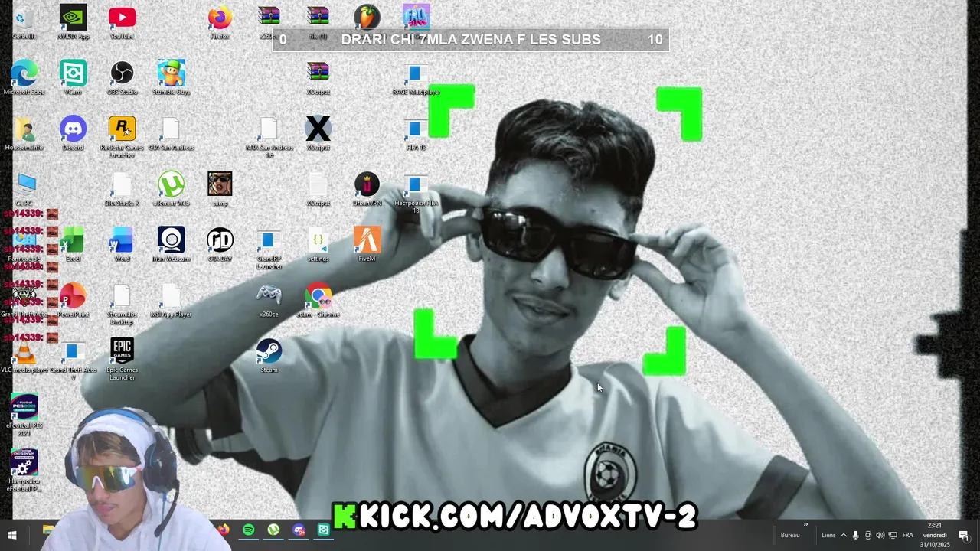Open the Liens taskbar toolbar

[828, 536]
